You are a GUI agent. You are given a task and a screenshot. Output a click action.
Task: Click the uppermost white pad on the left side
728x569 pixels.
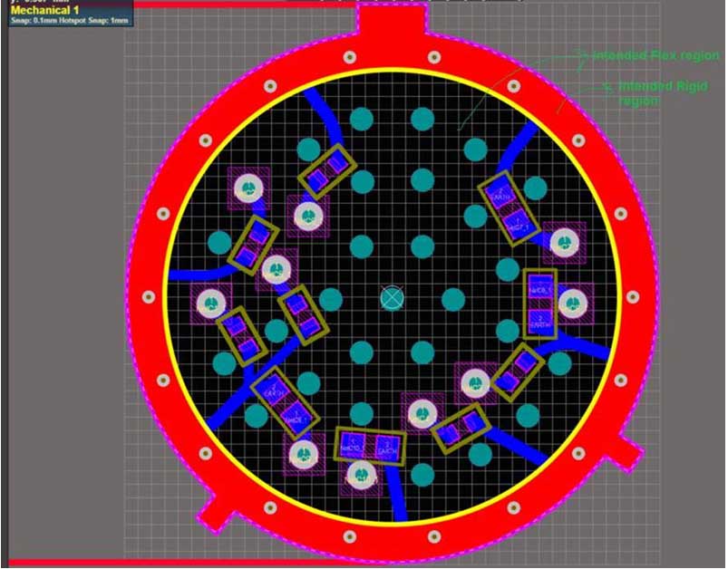pyautogui.click(x=246, y=188)
